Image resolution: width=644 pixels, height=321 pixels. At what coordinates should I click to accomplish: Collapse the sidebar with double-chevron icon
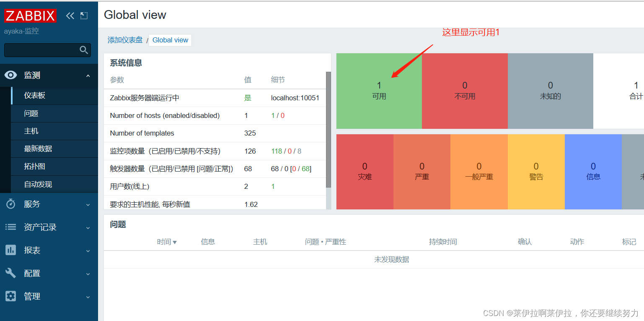click(x=70, y=16)
